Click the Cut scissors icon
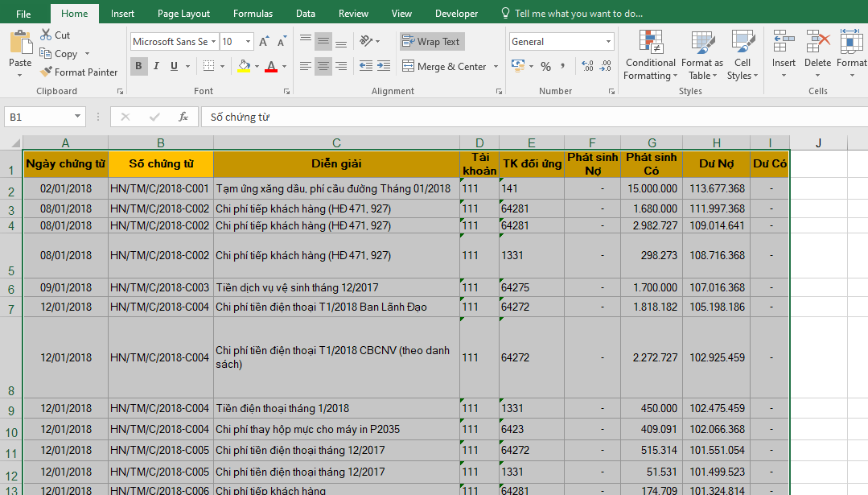 pos(46,35)
